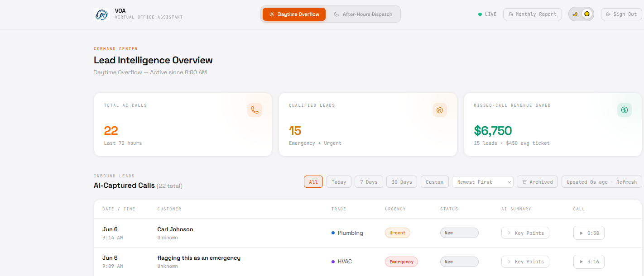Click the Date / Time column header
Screen dimensions: 644x276
click(x=119, y=209)
